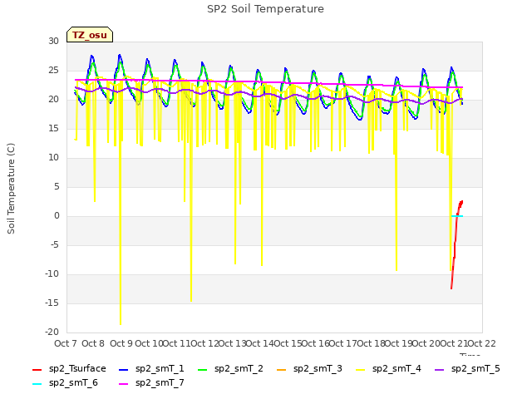This screenshot has height=399, width=532.
Task: Select the sp2_smT_5 legend label
Action: pyautogui.click(x=475, y=369)
